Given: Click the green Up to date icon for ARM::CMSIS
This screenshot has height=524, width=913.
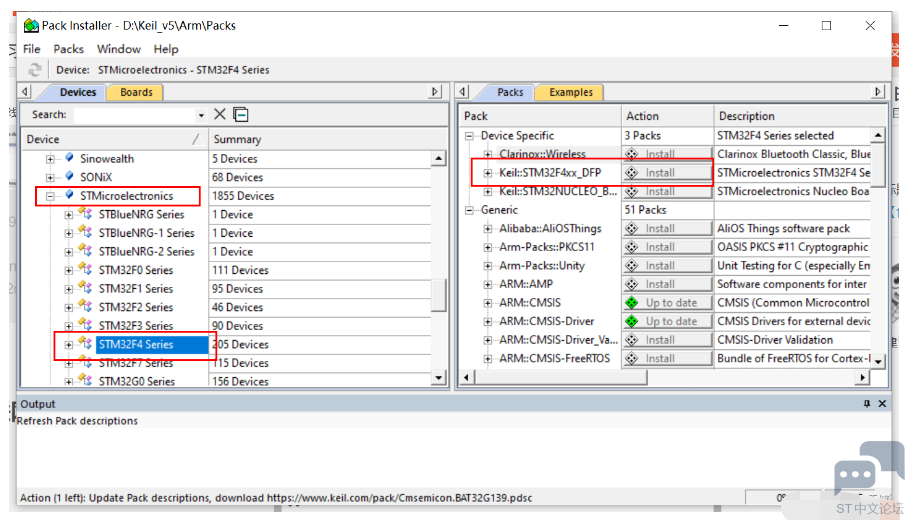Looking at the screenshot, I should pos(632,303).
